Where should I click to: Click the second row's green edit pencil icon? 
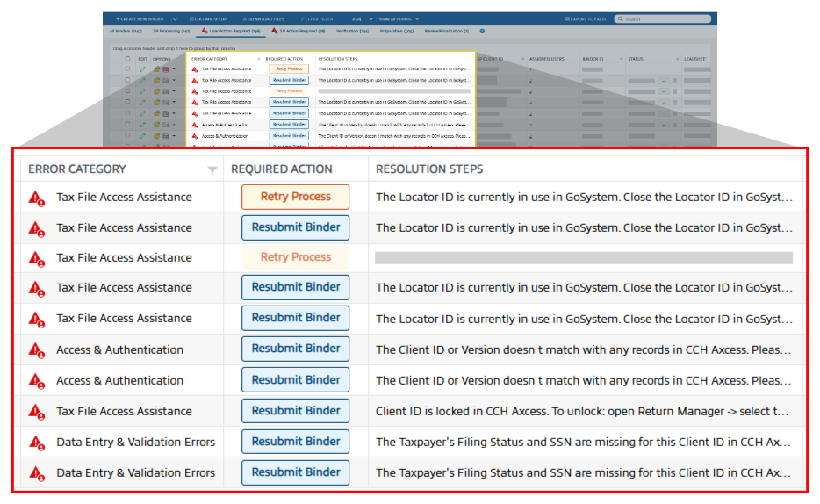pyautogui.click(x=142, y=81)
